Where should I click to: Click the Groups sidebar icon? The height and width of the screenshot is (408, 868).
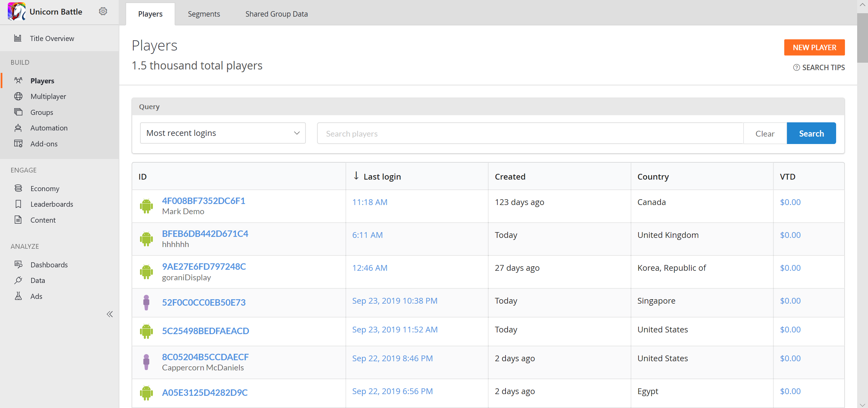click(x=19, y=112)
